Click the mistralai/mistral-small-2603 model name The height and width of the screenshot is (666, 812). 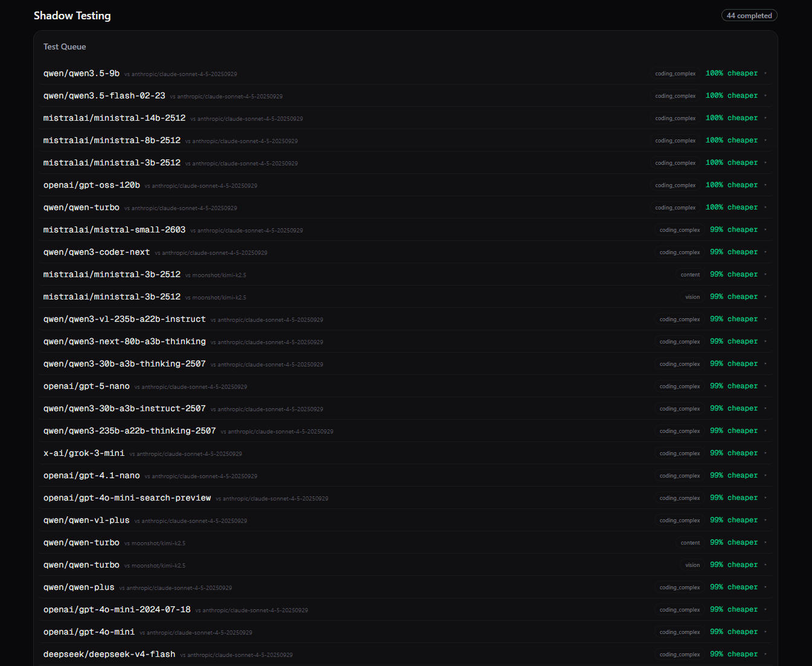(x=115, y=229)
